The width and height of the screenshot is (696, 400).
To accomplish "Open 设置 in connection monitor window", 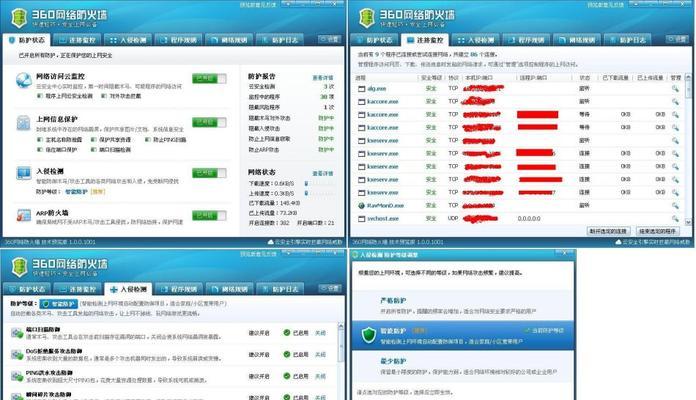I will click(x=677, y=40).
